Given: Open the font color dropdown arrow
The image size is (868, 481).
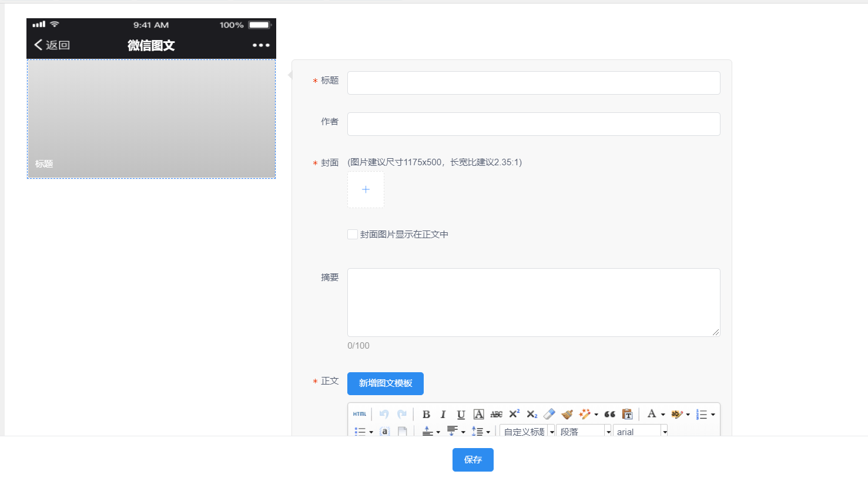Looking at the screenshot, I should pyautogui.click(x=663, y=415).
